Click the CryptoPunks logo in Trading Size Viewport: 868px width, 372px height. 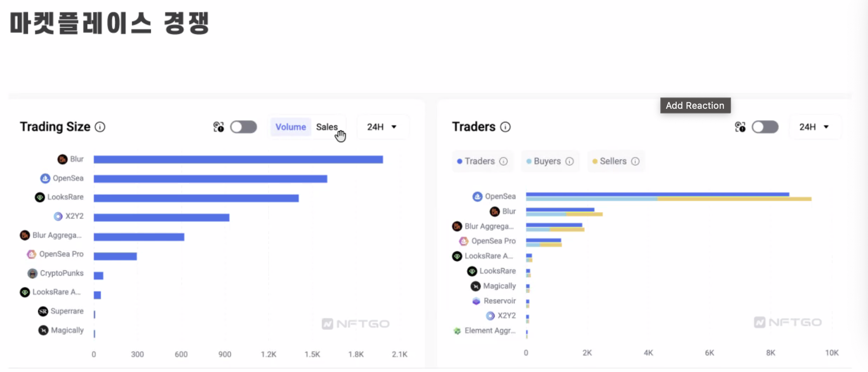(x=32, y=273)
